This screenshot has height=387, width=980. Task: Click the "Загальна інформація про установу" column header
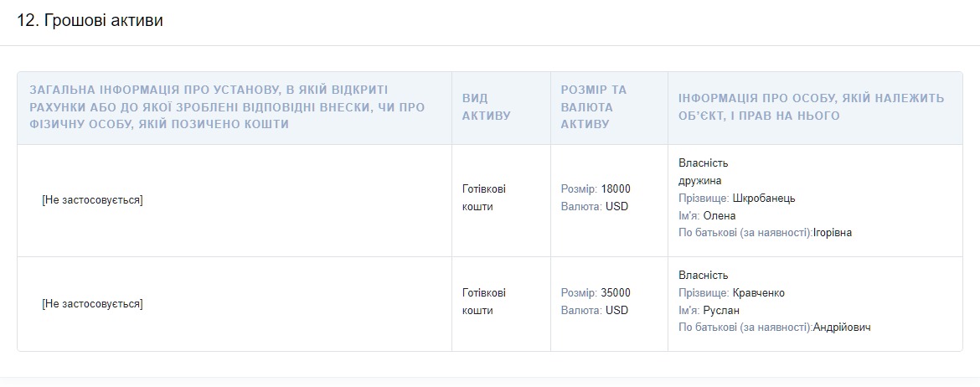coord(227,106)
